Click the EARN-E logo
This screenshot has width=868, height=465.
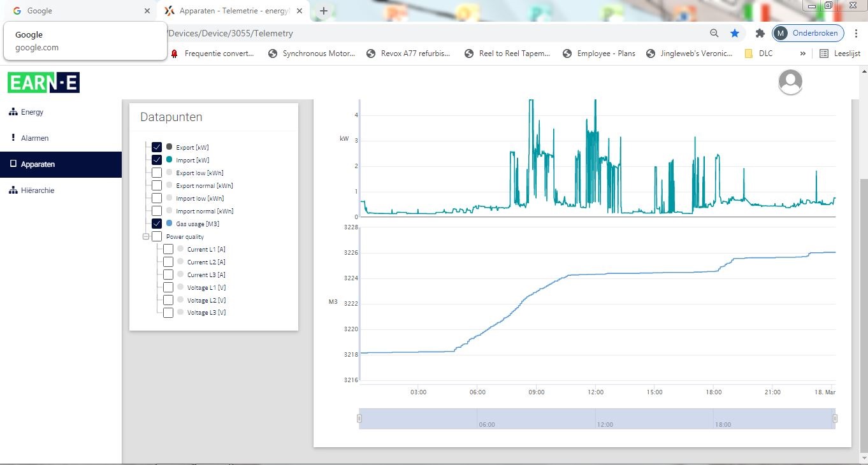coord(43,83)
